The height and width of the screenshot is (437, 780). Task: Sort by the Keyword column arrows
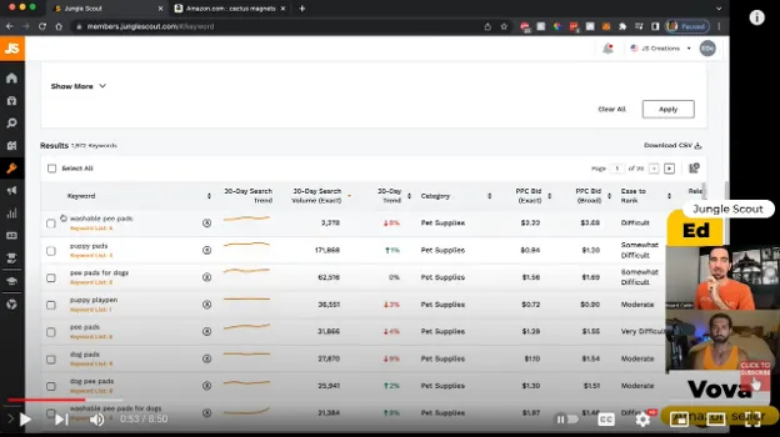click(209, 196)
